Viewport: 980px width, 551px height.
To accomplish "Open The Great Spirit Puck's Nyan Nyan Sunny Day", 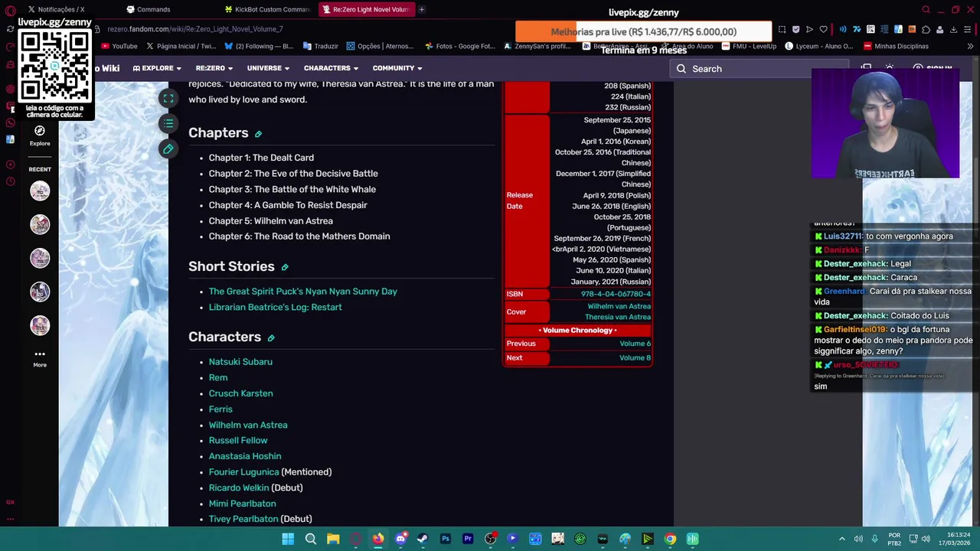I will coord(303,292).
